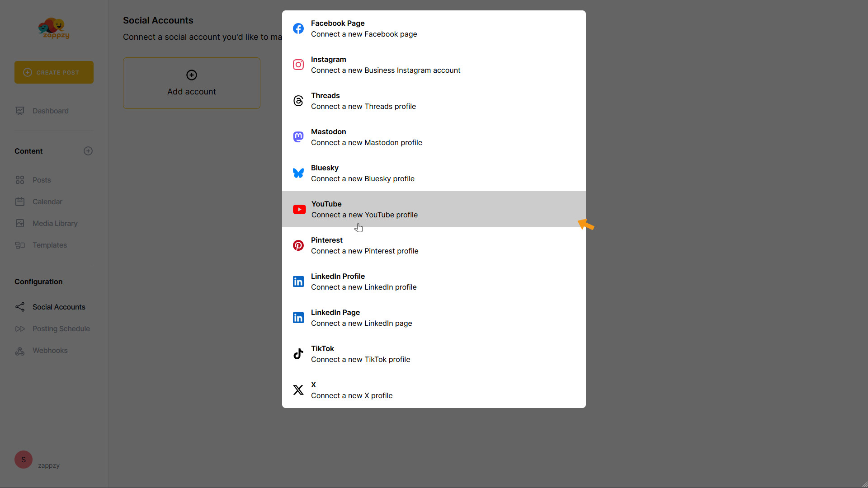The height and width of the screenshot is (488, 868).
Task: Open Social Accounts settings
Action: [x=59, y=307]
